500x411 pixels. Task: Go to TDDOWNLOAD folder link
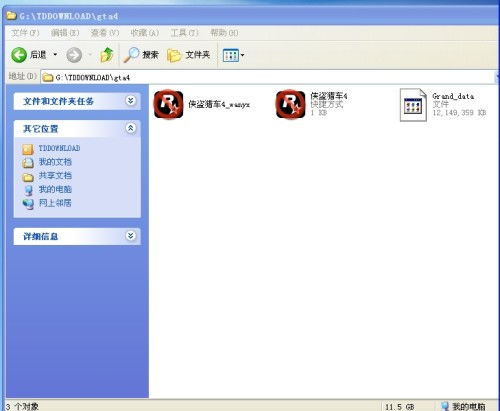click(59, 148)
